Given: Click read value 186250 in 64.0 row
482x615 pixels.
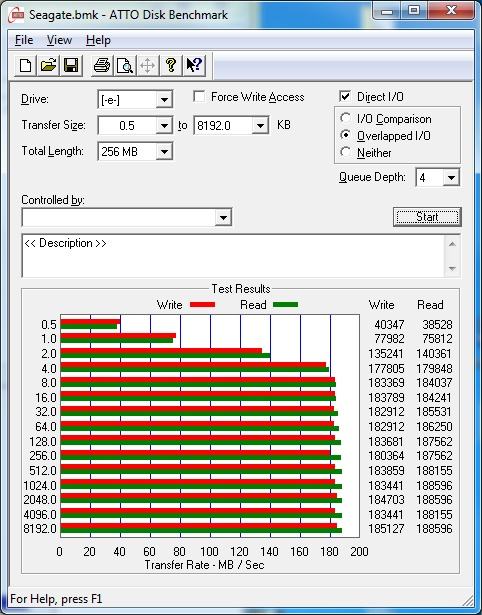Looking at the screenshot, I should (434, 426).
